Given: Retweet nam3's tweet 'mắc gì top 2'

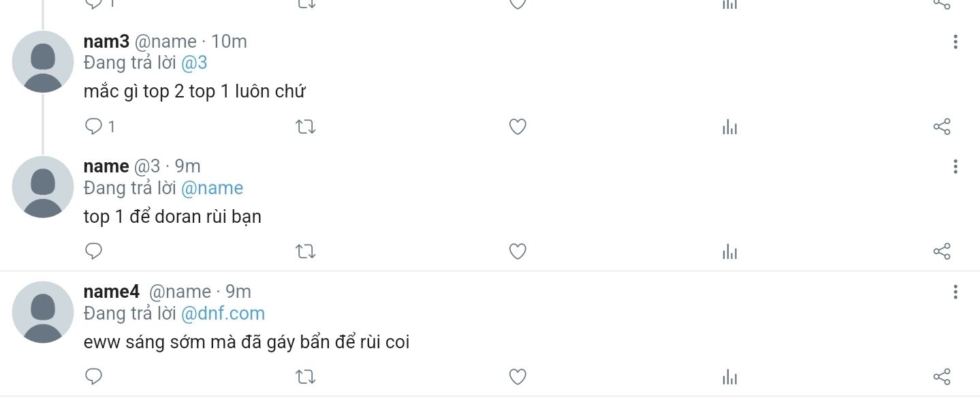Looking at the screenshot, I should tap(306, 127).
